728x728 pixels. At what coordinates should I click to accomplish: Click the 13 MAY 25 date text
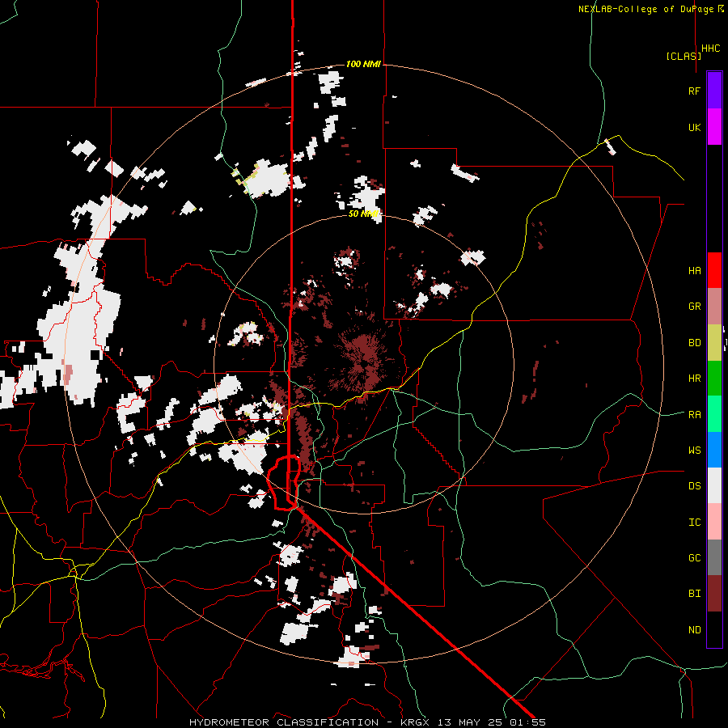click(470, 722)
